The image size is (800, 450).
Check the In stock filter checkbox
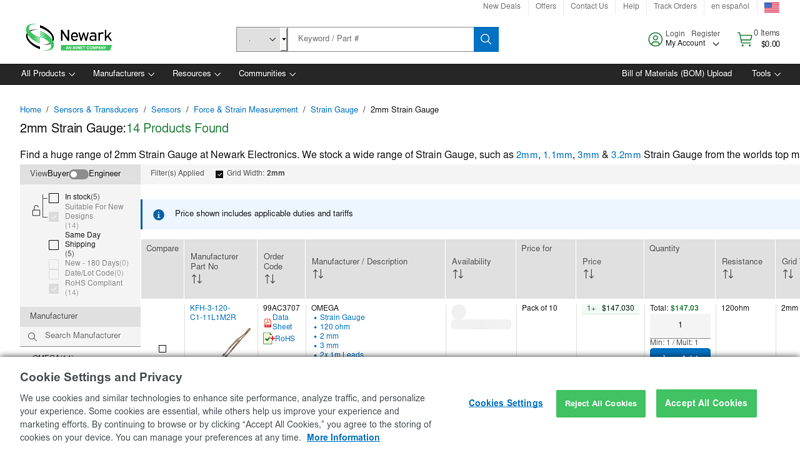click(54, 198)
